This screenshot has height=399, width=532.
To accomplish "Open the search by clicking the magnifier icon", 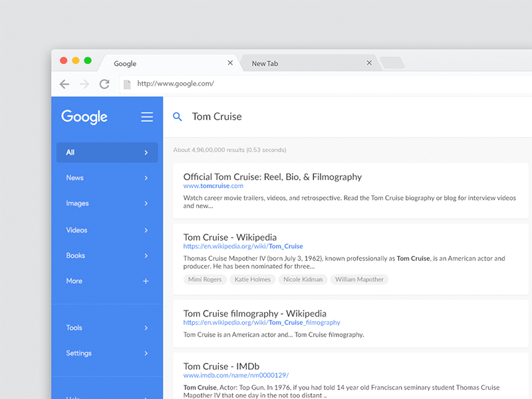I will (177, 116).
